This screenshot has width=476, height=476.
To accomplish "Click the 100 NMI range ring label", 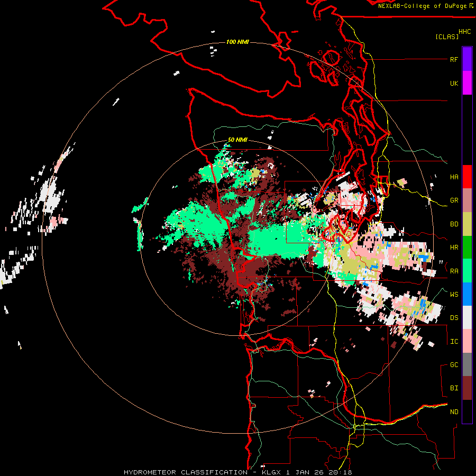I will click(237, 42).
